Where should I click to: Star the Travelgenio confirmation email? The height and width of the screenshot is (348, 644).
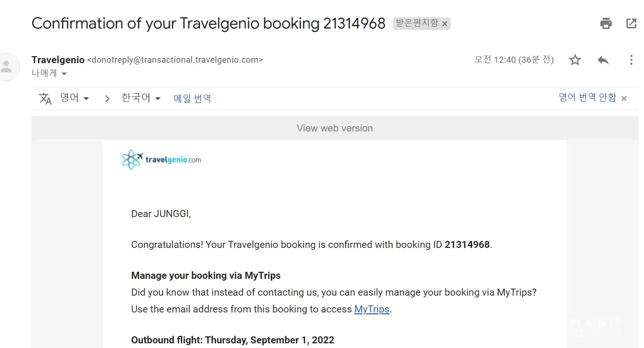pos(575,60)
